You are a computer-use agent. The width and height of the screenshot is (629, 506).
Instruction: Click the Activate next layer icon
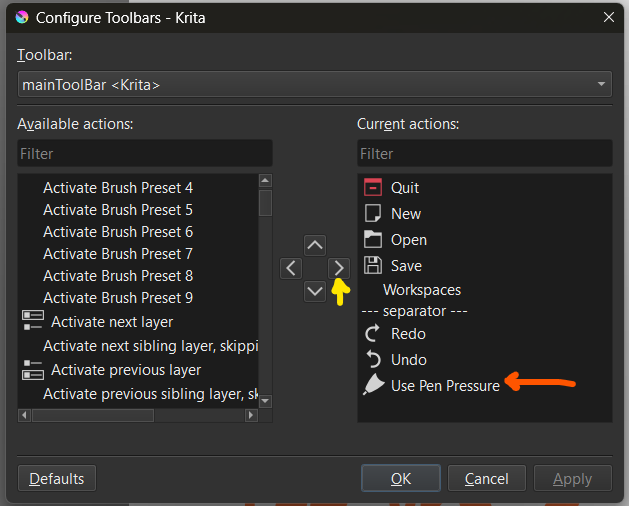click(32, 321)
